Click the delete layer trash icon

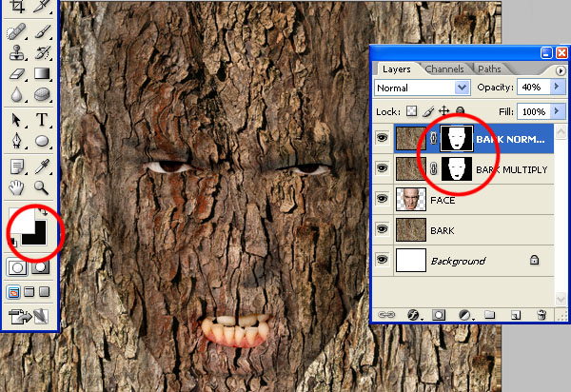pyautogui.click(x=541, y=313)
